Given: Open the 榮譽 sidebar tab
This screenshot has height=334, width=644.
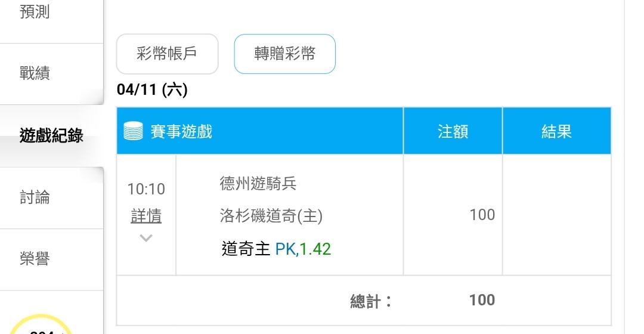Looking at the screenshot, I should pyautogui.click(x=35, y=259).
